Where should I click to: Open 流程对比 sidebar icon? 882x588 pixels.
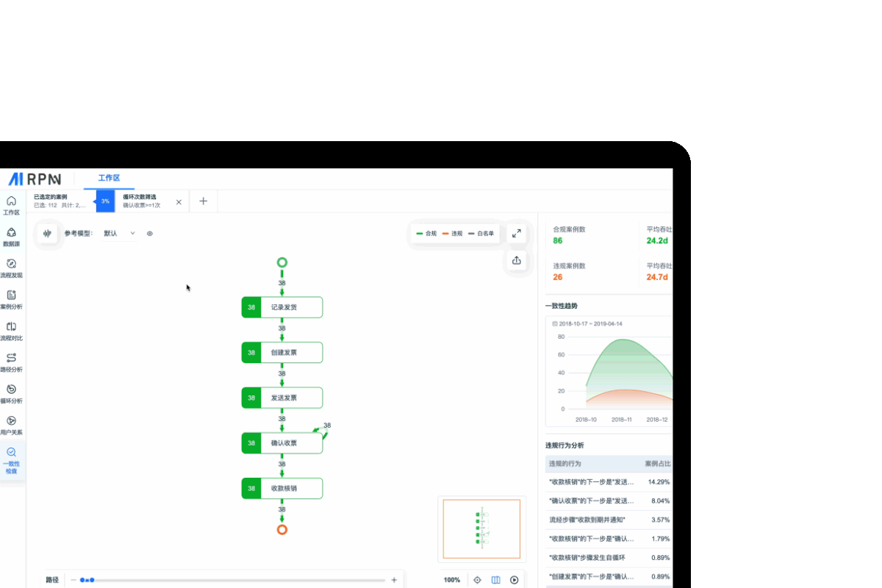[x=11, y=331]
